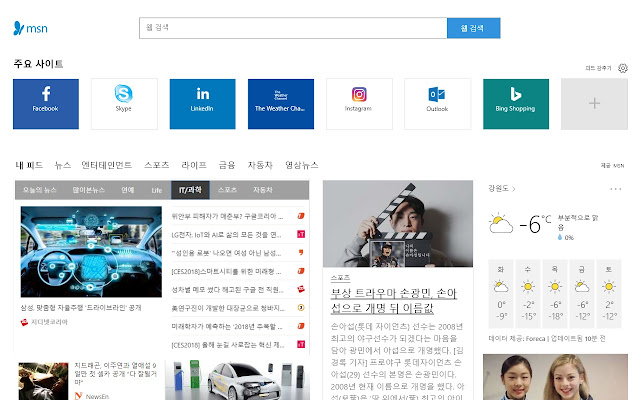The height and width of the screenshot is (400, 640).
Task: Click the 제공 MSN label
Action: tap(612, 165)
